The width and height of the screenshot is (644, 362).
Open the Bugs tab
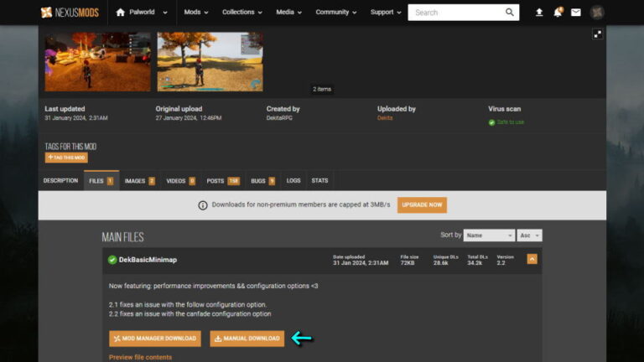coord(262,181)
